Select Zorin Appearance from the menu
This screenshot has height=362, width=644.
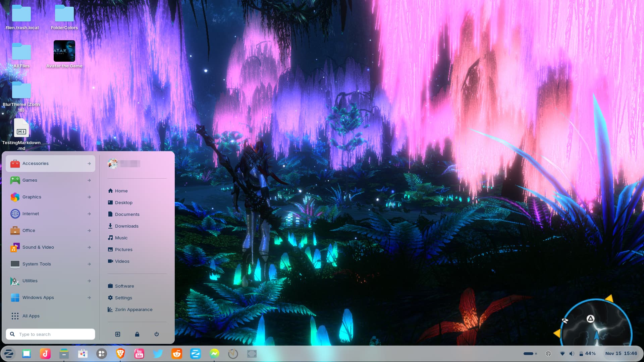point(133,310)
